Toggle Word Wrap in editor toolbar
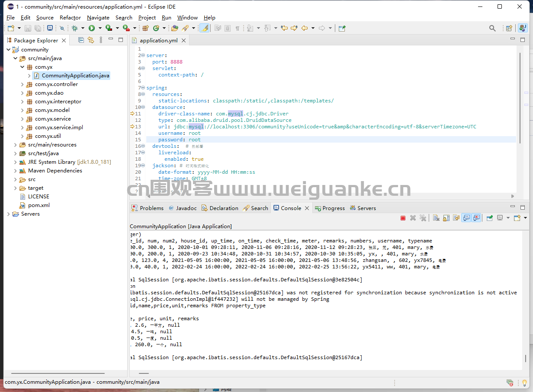Screen dimensions: 533x392 [x=218, y=28]
